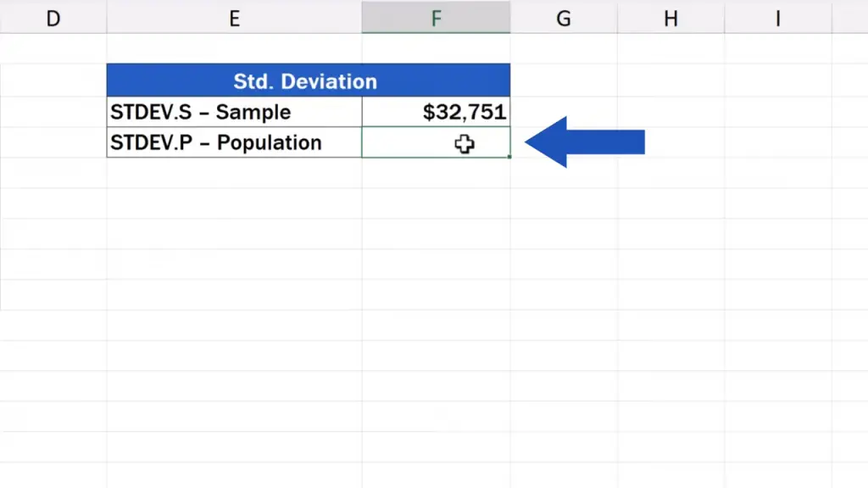Select the blue left-pointing arrow shape
This screenshot has height=488, width=868.
(x=585, y=142)
